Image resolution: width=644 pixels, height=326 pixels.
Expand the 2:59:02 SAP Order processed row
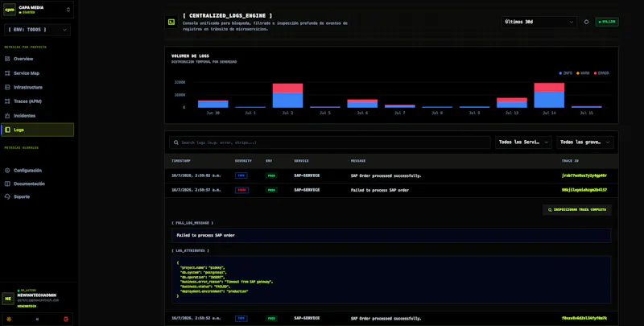[391, 175]
